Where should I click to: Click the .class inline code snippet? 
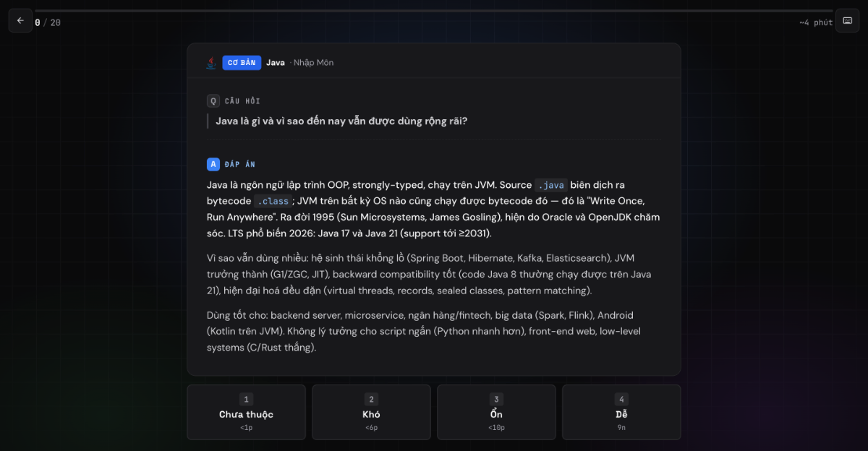pos(273,201)
